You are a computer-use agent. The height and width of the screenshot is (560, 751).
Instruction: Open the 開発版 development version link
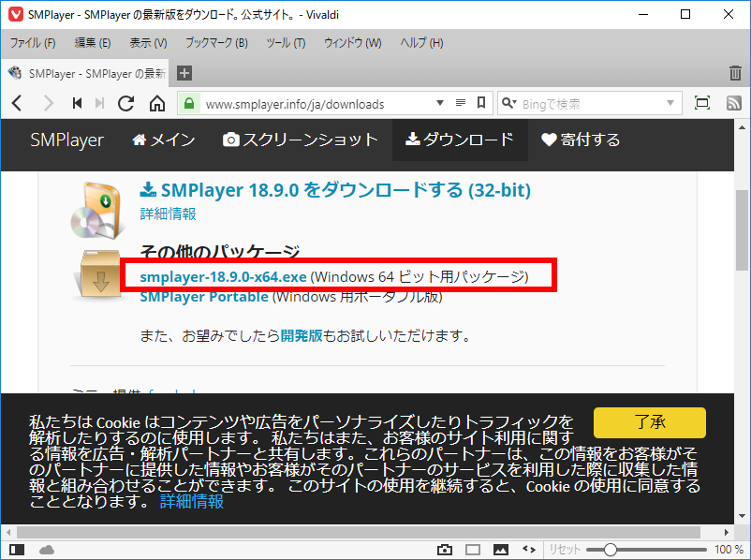pos(302,335)
